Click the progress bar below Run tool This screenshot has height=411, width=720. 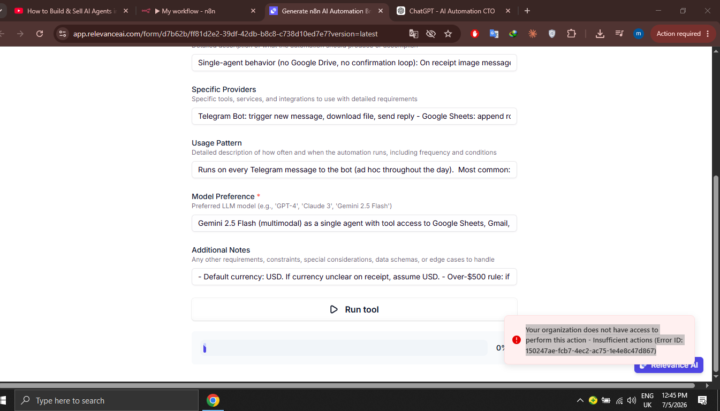[x=343, y=348]
